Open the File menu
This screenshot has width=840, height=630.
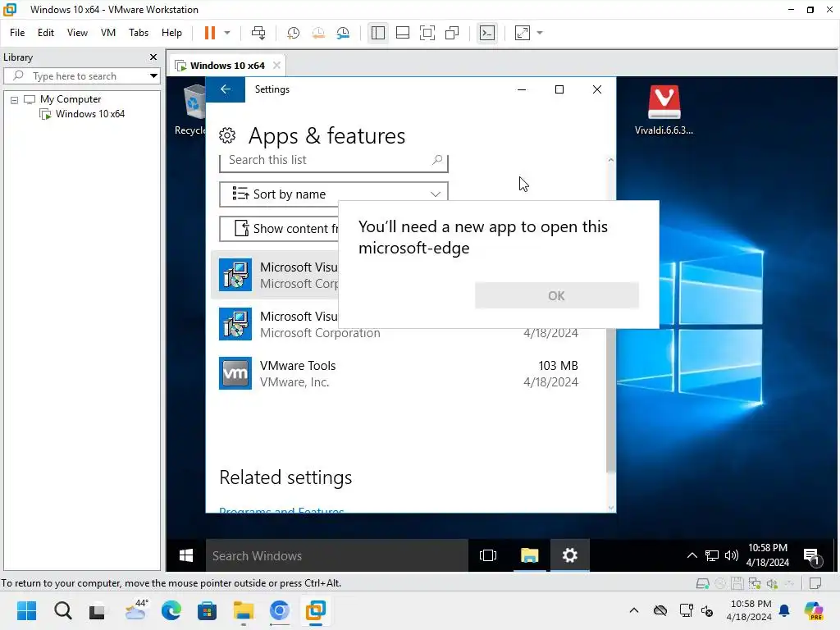point(17,33)
